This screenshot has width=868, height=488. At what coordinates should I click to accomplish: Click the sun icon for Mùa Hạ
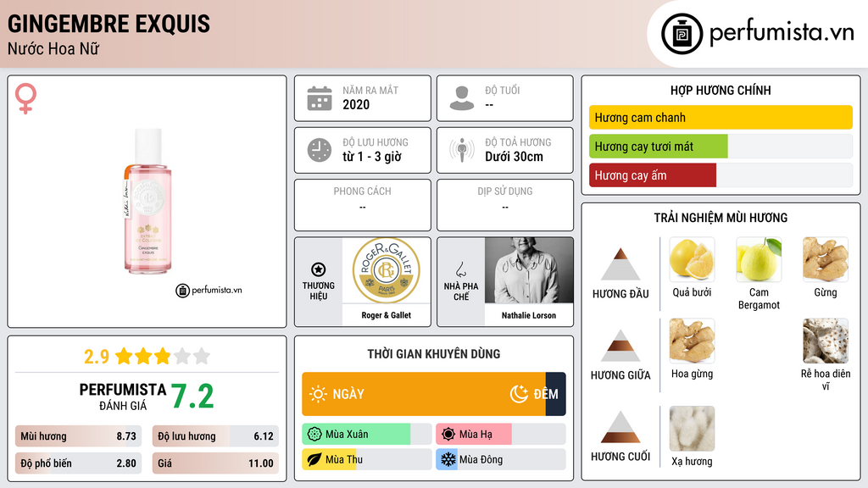(x=448, y=435)
